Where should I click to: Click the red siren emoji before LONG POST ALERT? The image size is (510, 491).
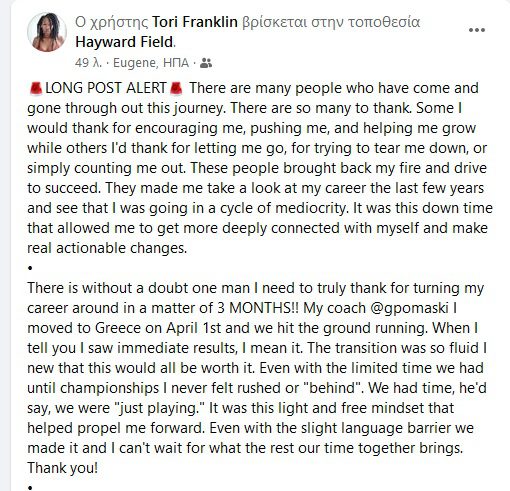(x=36, y=88)
